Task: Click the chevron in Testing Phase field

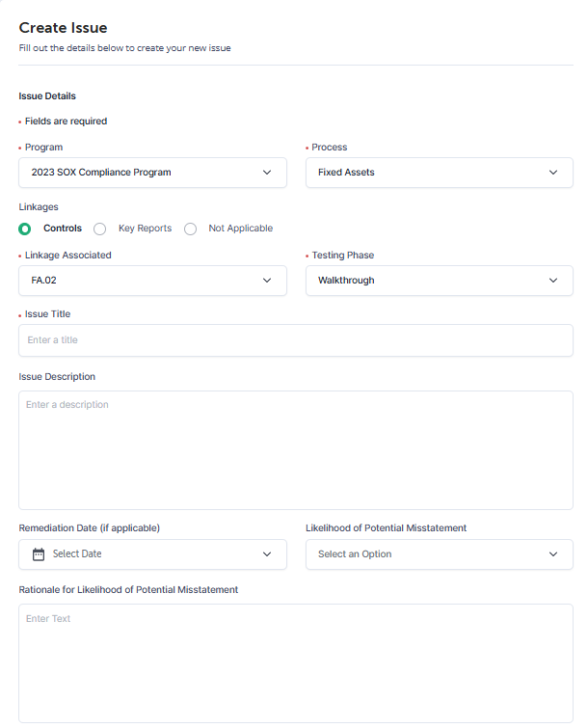Action: coord(553,281)
